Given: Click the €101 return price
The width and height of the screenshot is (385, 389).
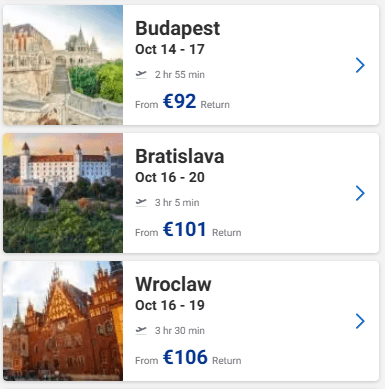Looking at the screenshot, I should (185, 229).
